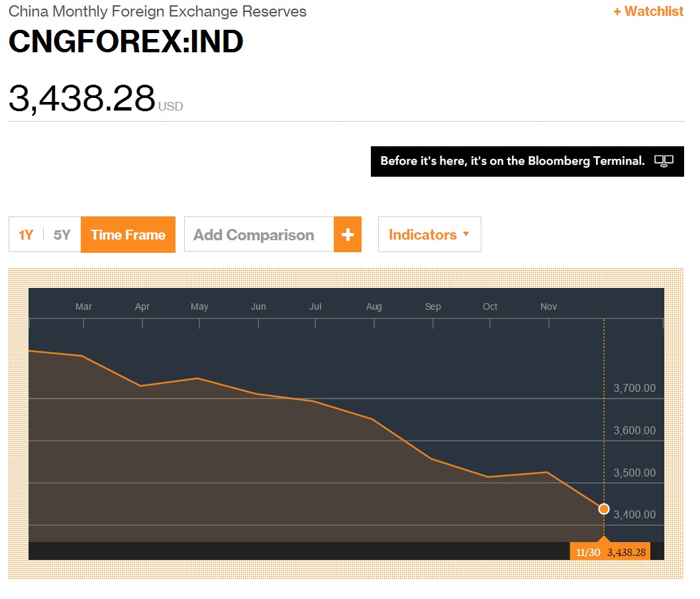Screen dimensions: 700x599
Task: Click the orange plus icon beside Add Comparison
Action: click(348, 235)
